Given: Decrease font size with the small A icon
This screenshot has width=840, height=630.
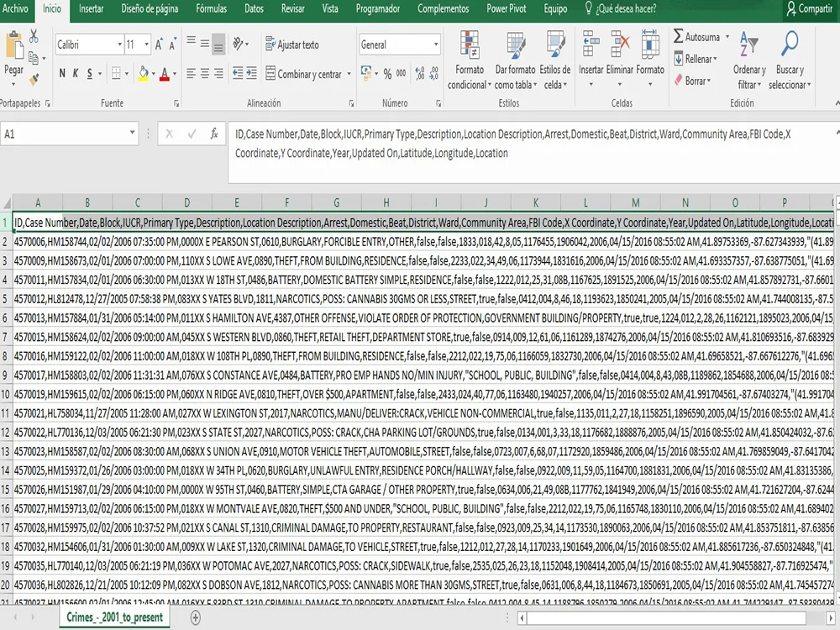Looking at the screenshot, I should [x=172, y=45].
